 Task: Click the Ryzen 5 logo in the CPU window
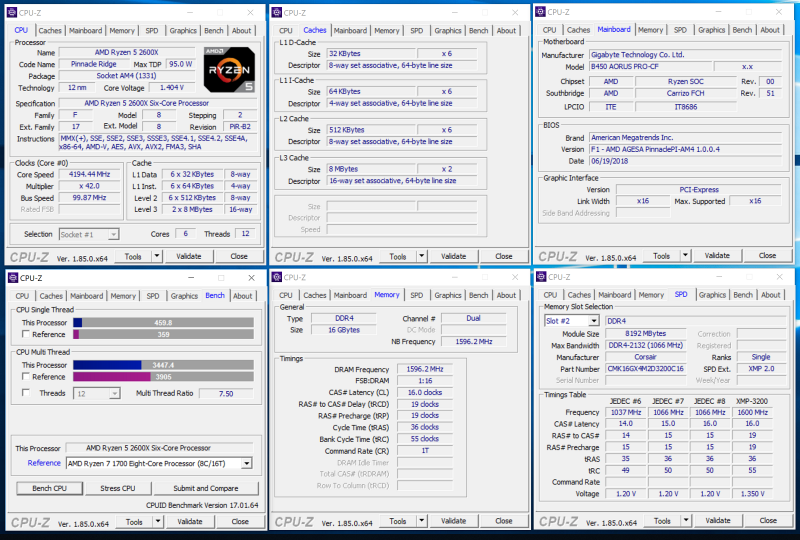(229, 70)
